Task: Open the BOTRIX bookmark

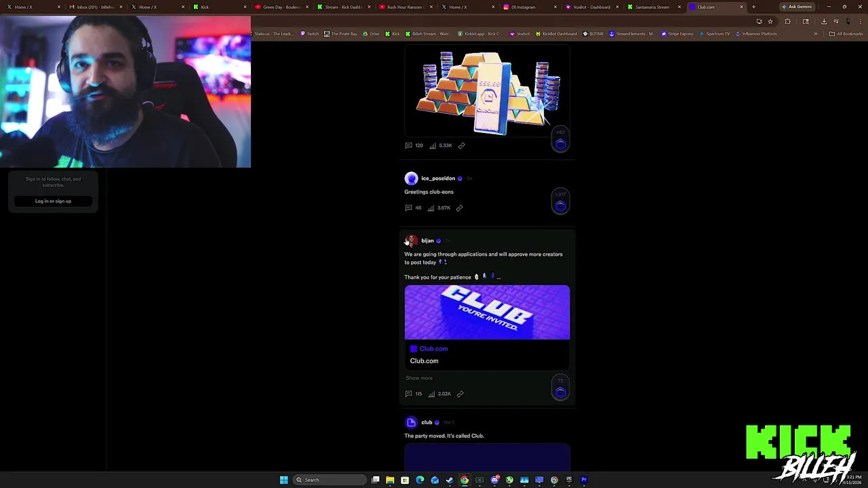Action: pyautogui.click(x=593, y=34)
